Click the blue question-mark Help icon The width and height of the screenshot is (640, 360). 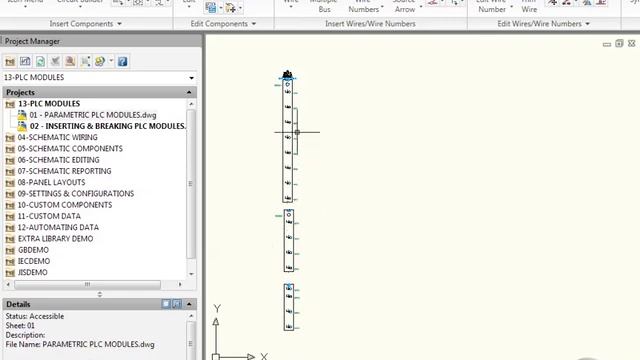(x=122, y=62)
